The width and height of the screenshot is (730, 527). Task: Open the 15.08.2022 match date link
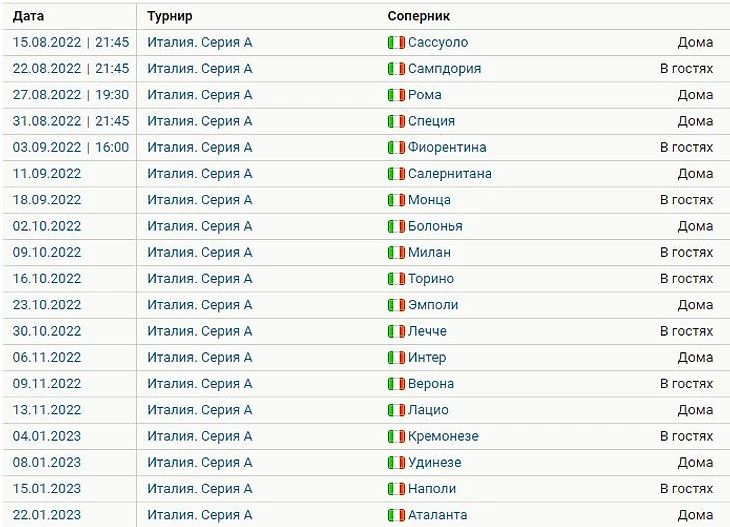pyautogui.click(x=70, y=43)
